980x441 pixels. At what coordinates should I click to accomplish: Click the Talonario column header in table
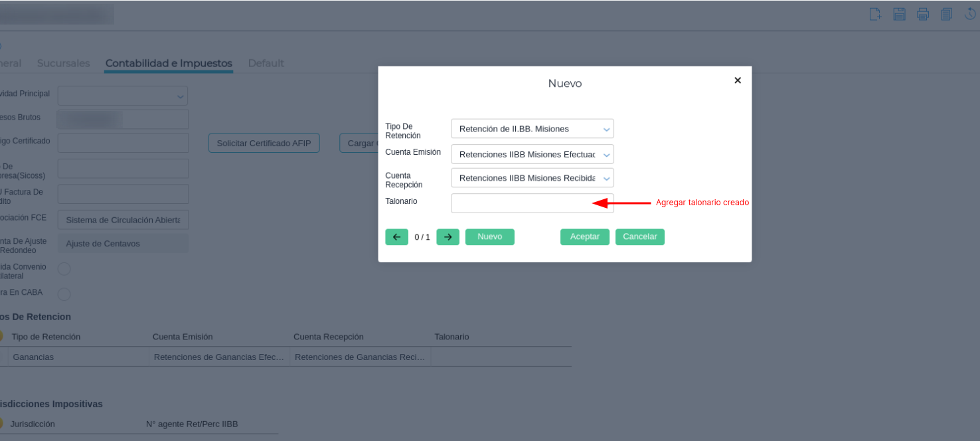(451, 337)
